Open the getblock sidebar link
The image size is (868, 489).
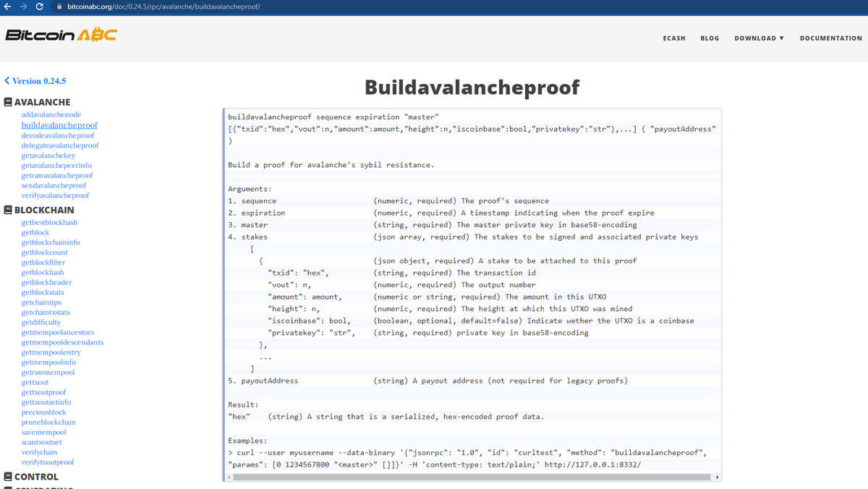(35, 233)
